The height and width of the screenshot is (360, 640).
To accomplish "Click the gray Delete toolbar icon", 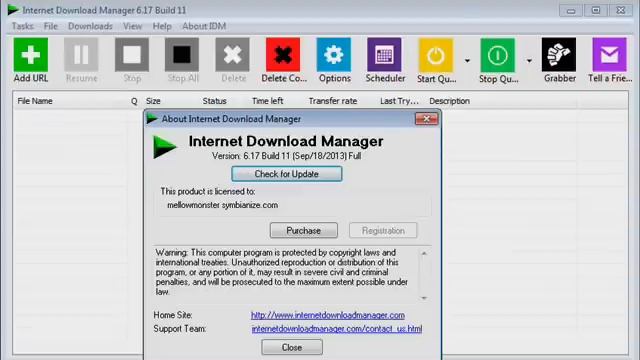I will pyautogui.click(x=233, y=55).
